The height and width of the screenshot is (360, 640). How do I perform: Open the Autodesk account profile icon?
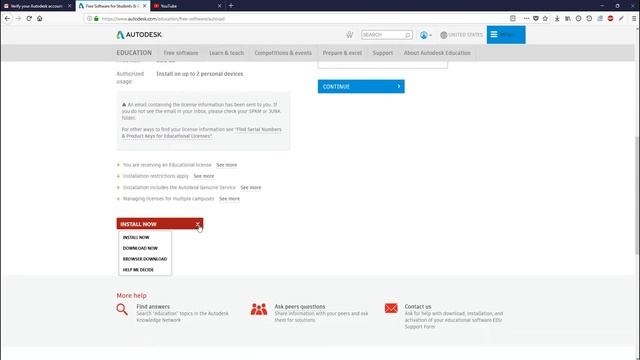click(x=424, y=35)
